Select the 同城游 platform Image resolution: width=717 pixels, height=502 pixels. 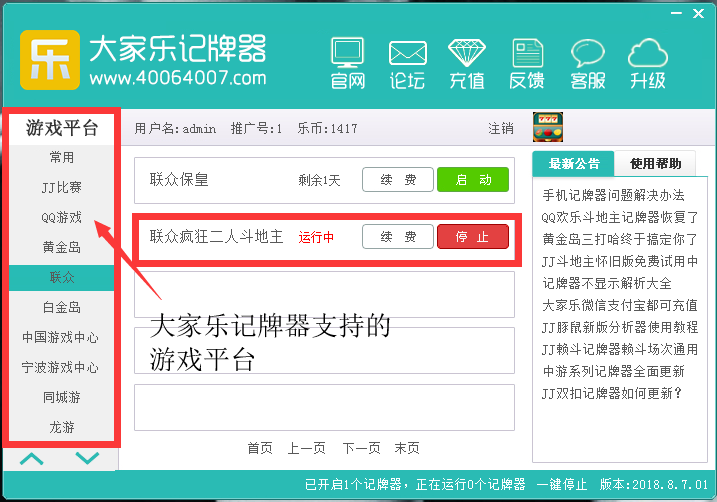pyautogui.click(x=62, y=397)
